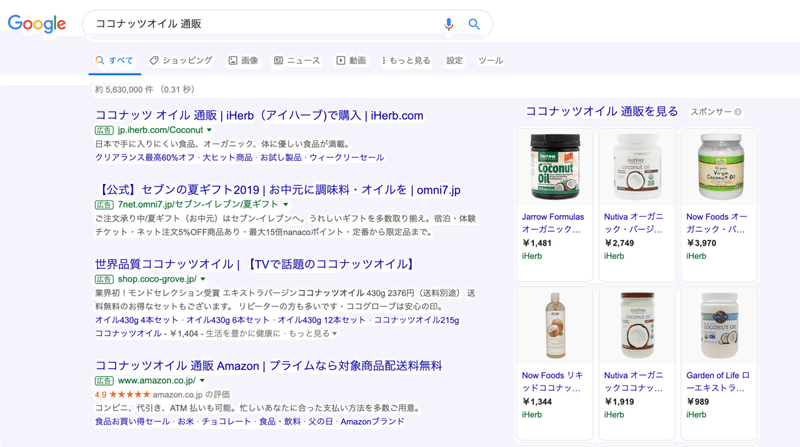Open Nutiva ¥2,749 product image
This screenshot has width=800, height=447.
[637, 166]
